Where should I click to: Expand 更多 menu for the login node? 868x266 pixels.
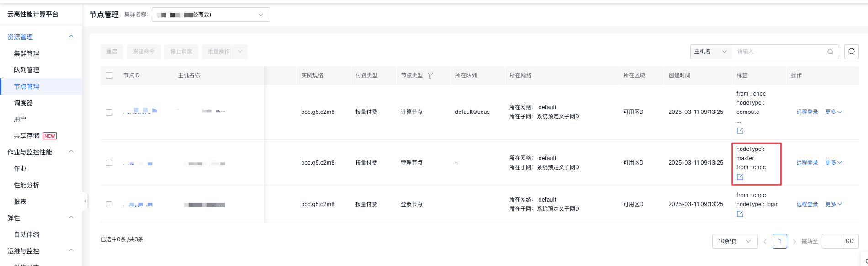(834, 204)
